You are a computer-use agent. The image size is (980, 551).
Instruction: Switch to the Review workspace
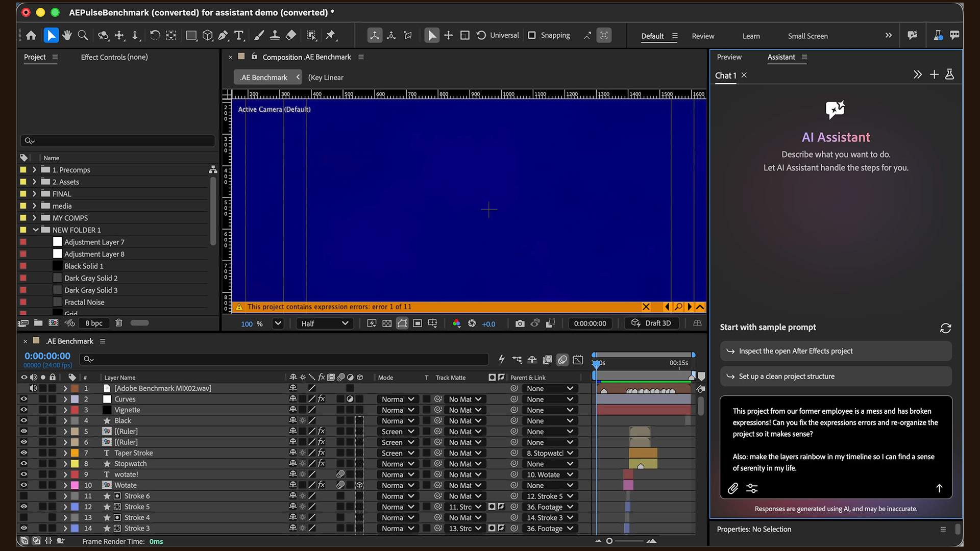(703, 36)
